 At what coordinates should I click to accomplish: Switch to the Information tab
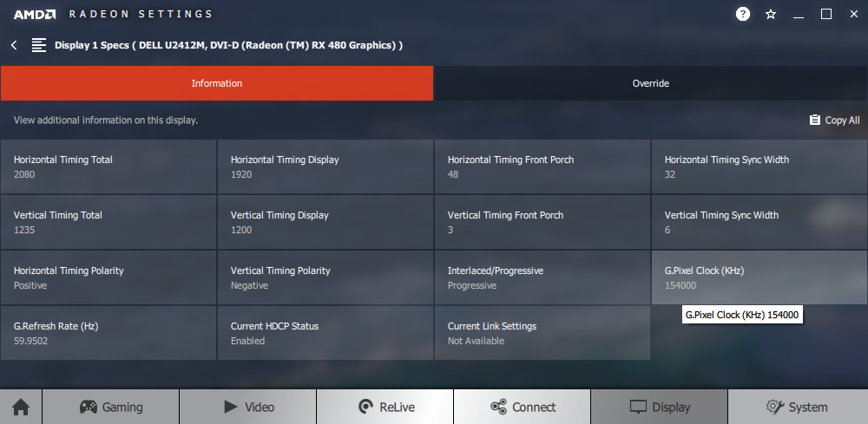pos(217,83)
